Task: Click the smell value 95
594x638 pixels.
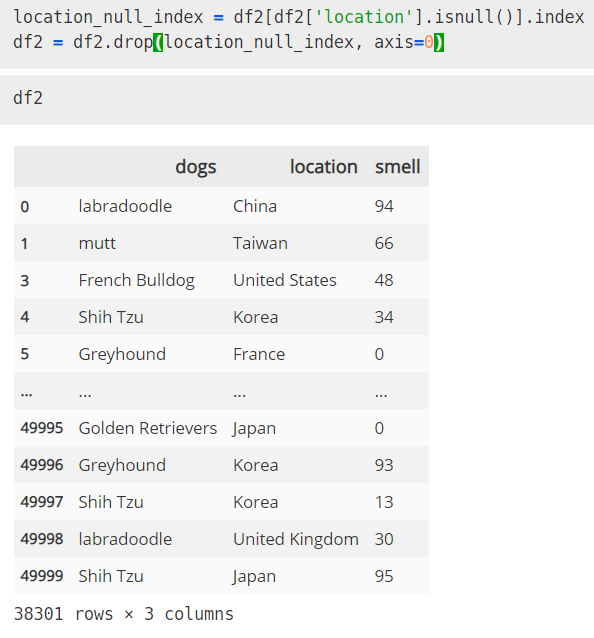Action: coord(384,576)
